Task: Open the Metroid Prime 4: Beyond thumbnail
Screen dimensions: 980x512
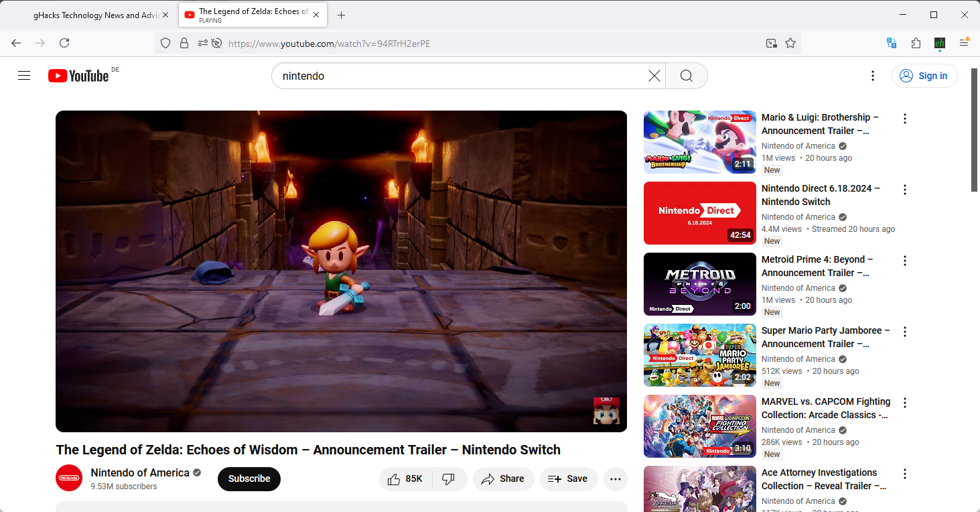Action: point(700,284)
